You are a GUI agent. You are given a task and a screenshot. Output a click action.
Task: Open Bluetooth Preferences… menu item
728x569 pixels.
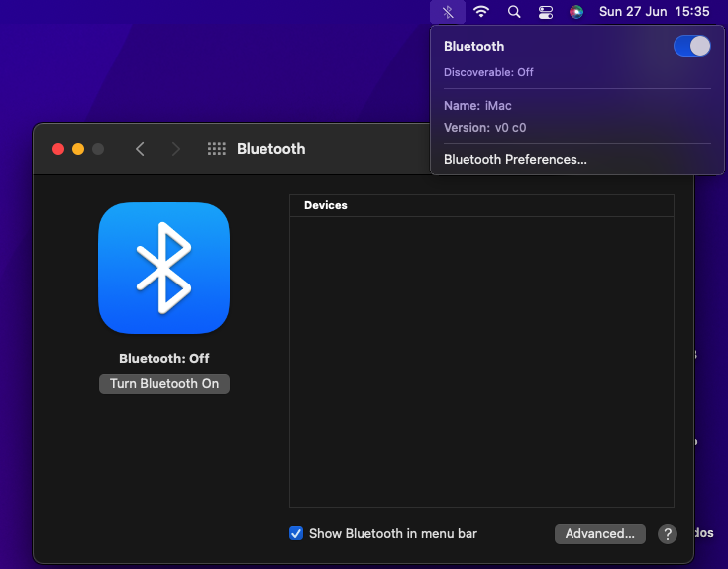[515, 160]
